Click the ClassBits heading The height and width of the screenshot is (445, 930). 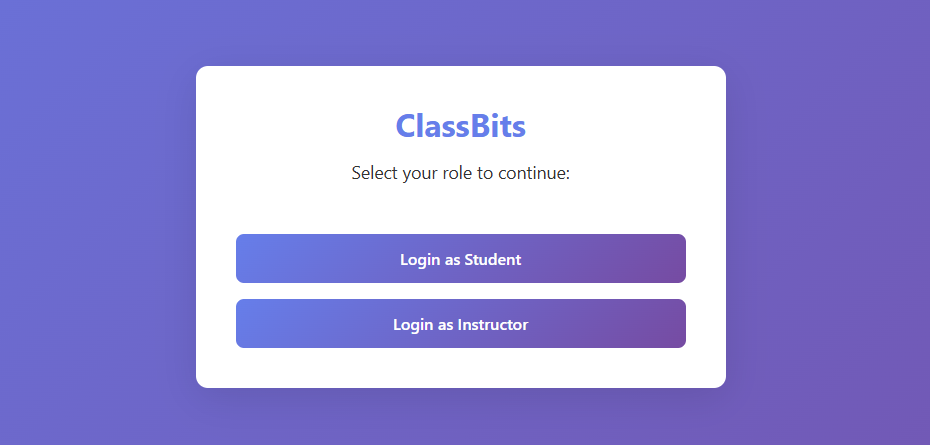(460, 126)
